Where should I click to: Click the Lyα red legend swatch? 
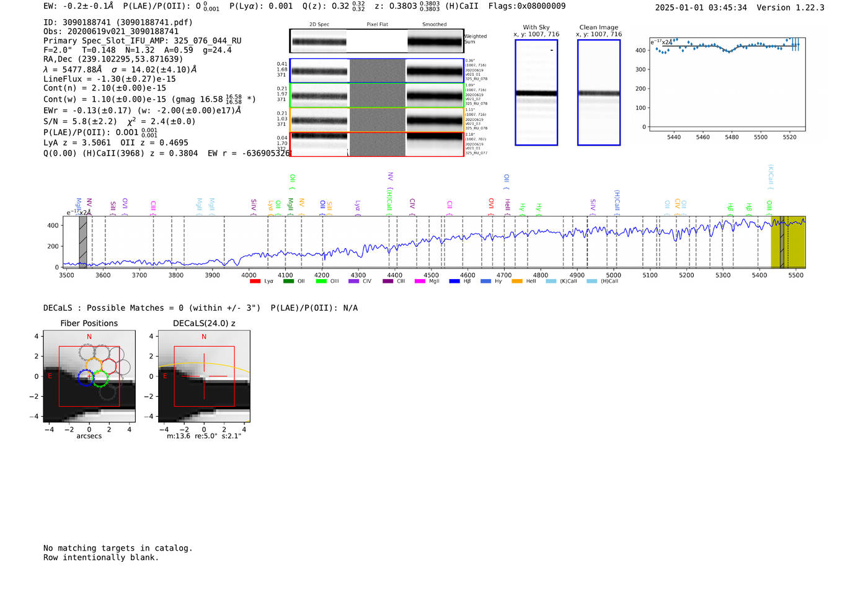click(255, 282)
